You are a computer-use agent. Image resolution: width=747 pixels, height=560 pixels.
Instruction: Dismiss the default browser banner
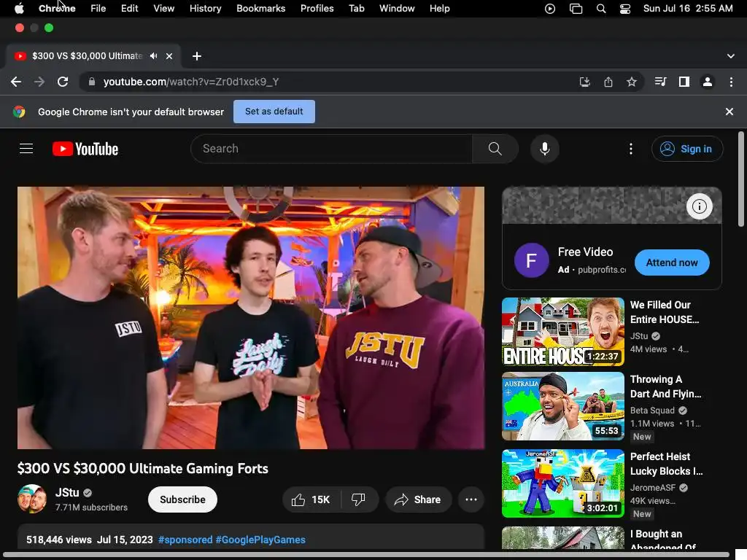tap(729, 112)
